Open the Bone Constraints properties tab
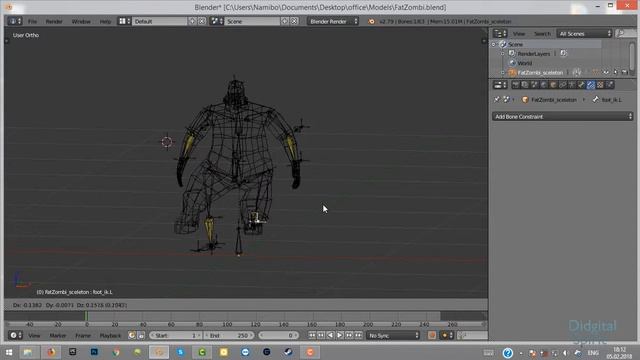 [591, 85]
